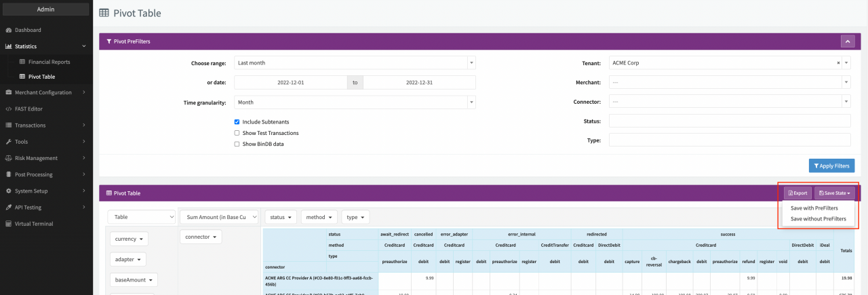Image resolution: width=868 pixels, height=295 pixels.
Task: Click the Dashboard icon in sidebar
Action: (x=8, y=31)
